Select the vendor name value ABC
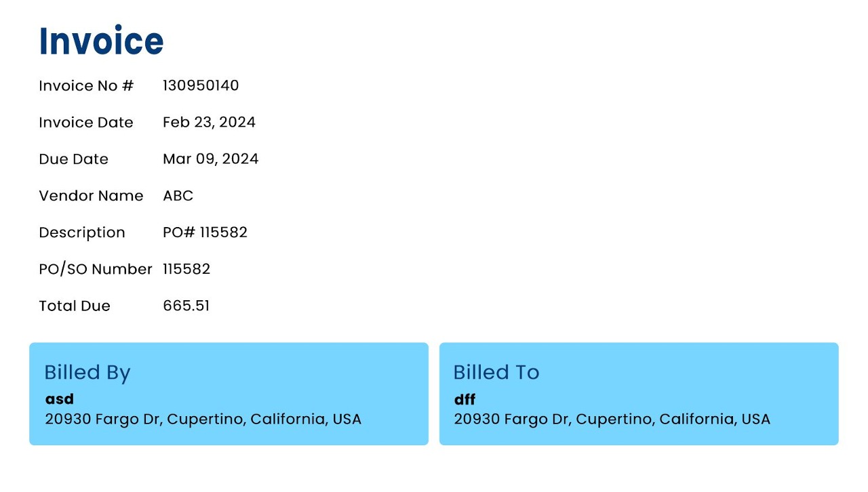This screenshot has width=868, height=492. 178,196
